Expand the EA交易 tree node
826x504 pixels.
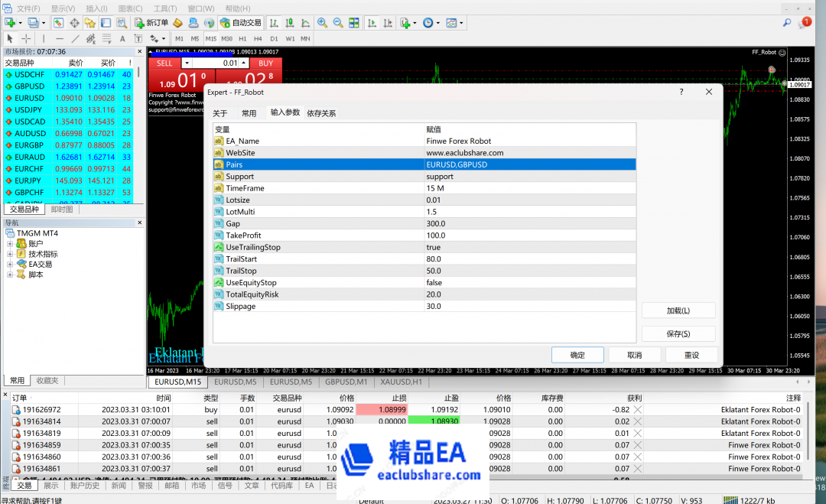[10, 264]
